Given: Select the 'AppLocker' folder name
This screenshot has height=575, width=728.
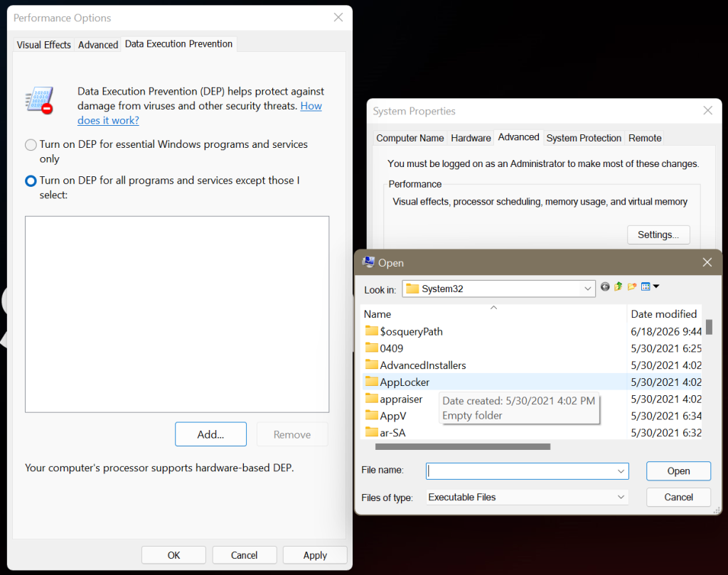Looking at the screenshot, I should (405, 382).
